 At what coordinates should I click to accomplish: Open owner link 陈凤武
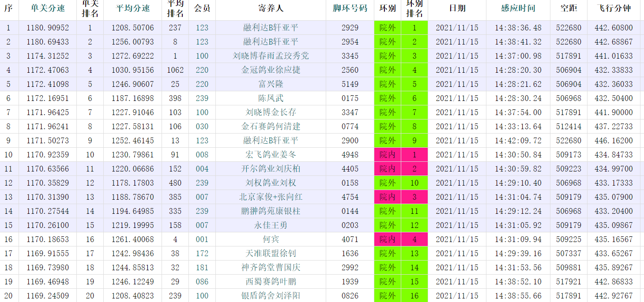(271, 98)
